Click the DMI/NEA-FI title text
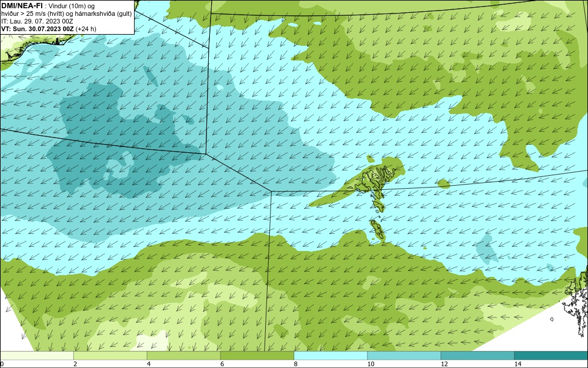 (x=22, y=6)
